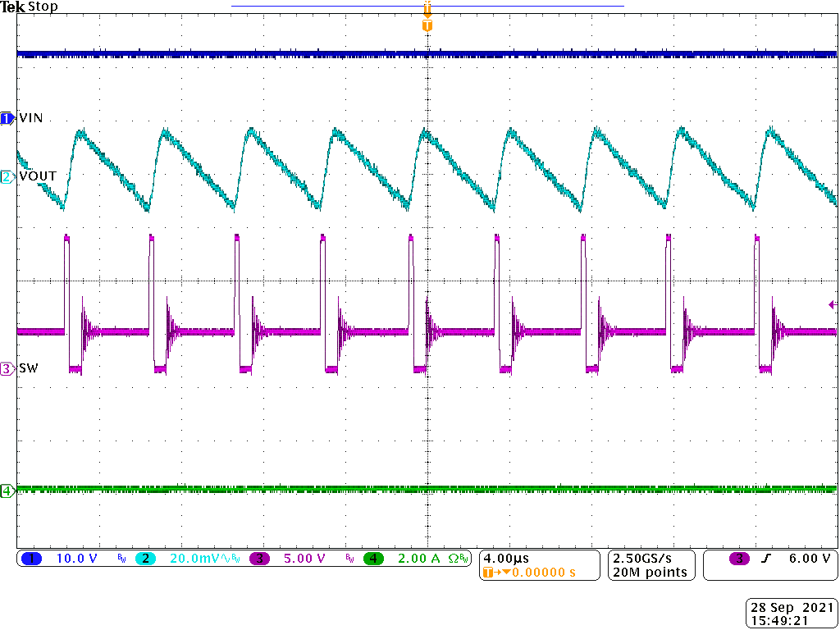840x630 pixels.
Task: Select the Channel 1 VIN marker
Action: point(6,118)
